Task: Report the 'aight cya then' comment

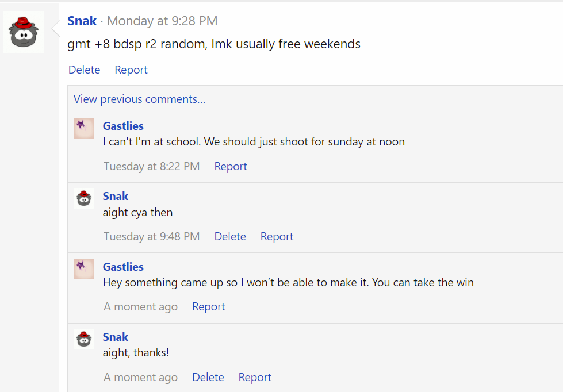Action: coord(277,236)
